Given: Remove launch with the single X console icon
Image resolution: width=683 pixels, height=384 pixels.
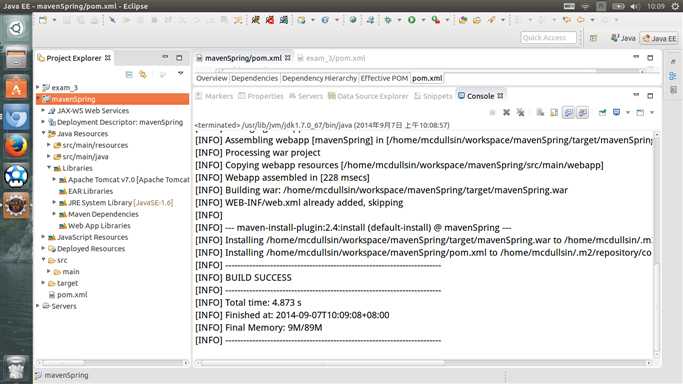Looking at the screenshot, I should (506, 113).
